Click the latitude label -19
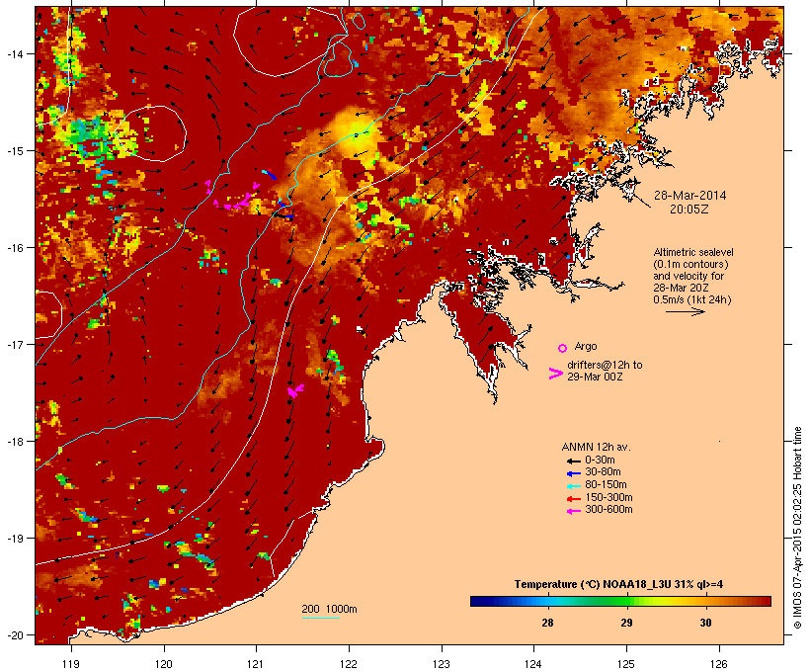 [14, 539]
